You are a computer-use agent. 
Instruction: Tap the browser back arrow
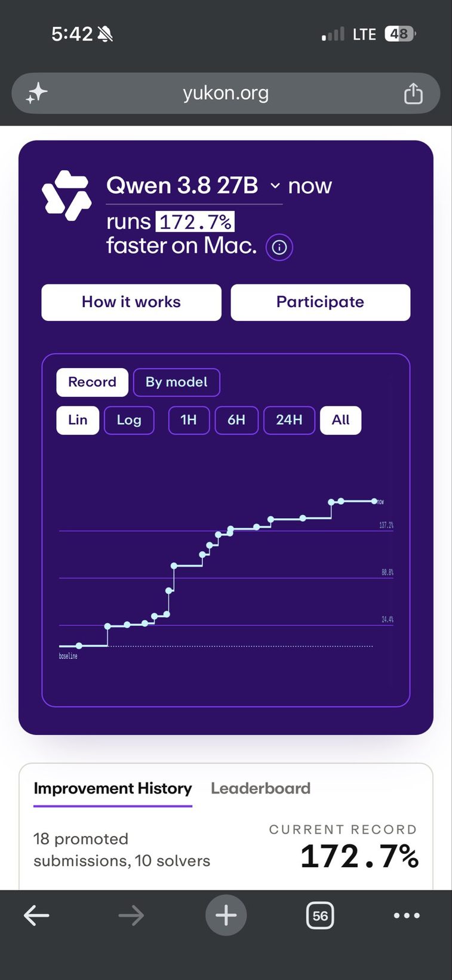pos(36,915)
